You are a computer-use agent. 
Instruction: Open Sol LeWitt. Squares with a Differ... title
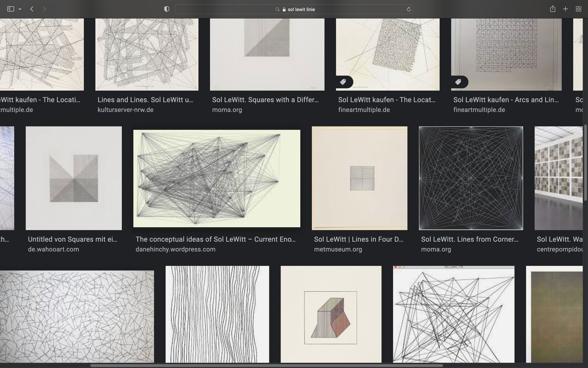(265, 100)
